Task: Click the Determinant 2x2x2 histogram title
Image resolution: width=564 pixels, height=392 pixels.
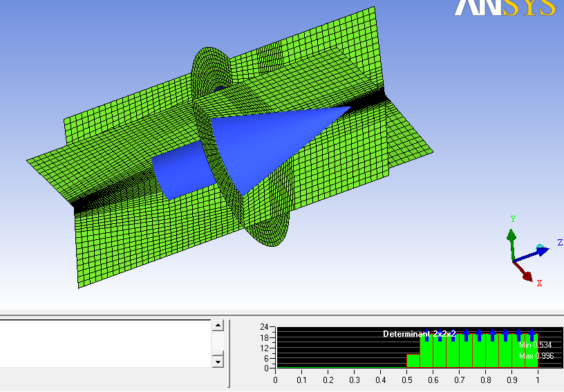Action: click(x=419, y=334)
